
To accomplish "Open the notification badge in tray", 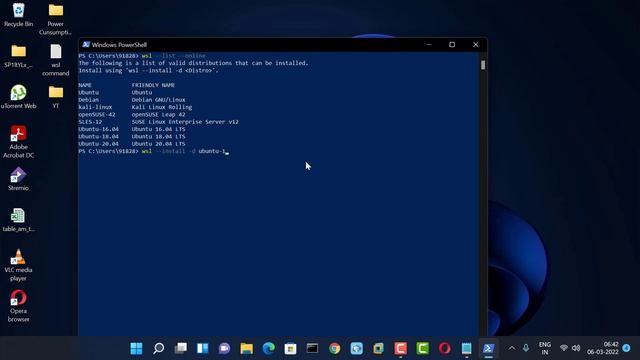I will pyautogui.click(x=627, y=348).
